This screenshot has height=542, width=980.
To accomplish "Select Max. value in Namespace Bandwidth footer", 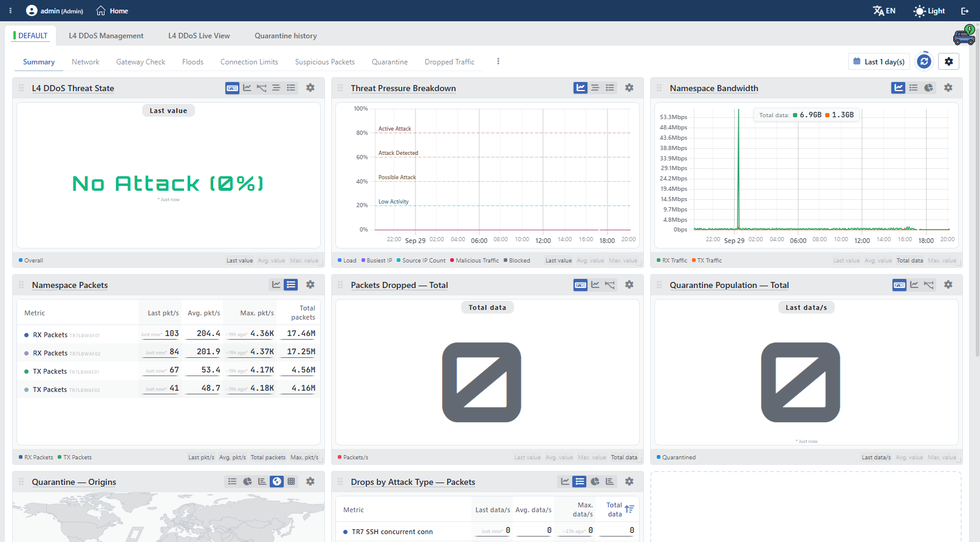I will click(x=942, y=261).
